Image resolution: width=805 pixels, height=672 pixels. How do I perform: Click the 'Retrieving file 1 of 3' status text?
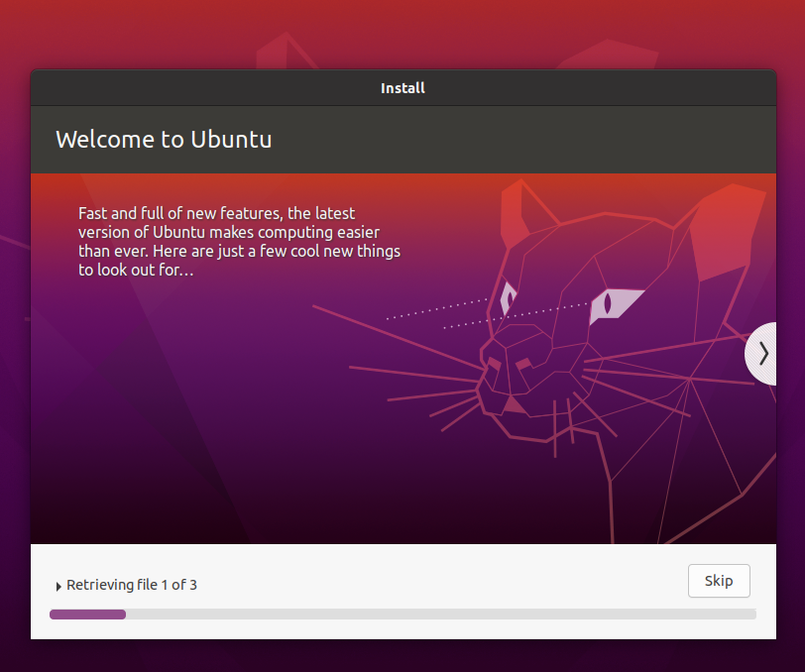click(x=132, y=585)
